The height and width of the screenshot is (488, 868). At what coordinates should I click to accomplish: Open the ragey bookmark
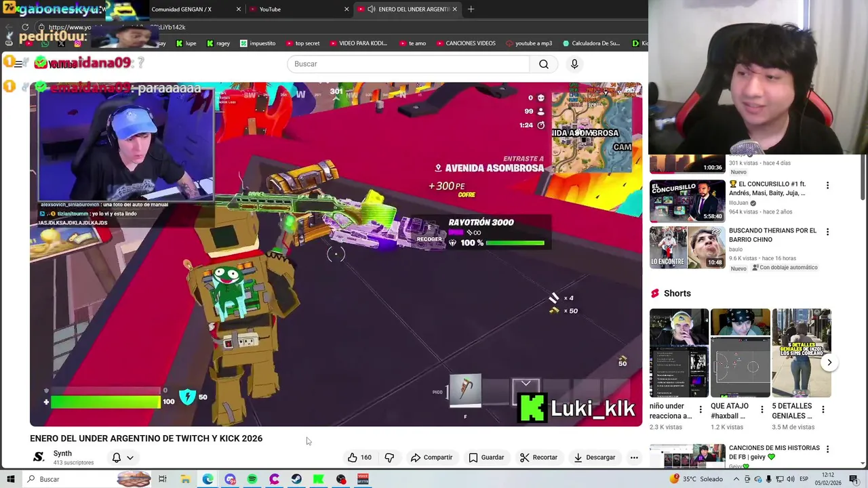tap(218, 43)
